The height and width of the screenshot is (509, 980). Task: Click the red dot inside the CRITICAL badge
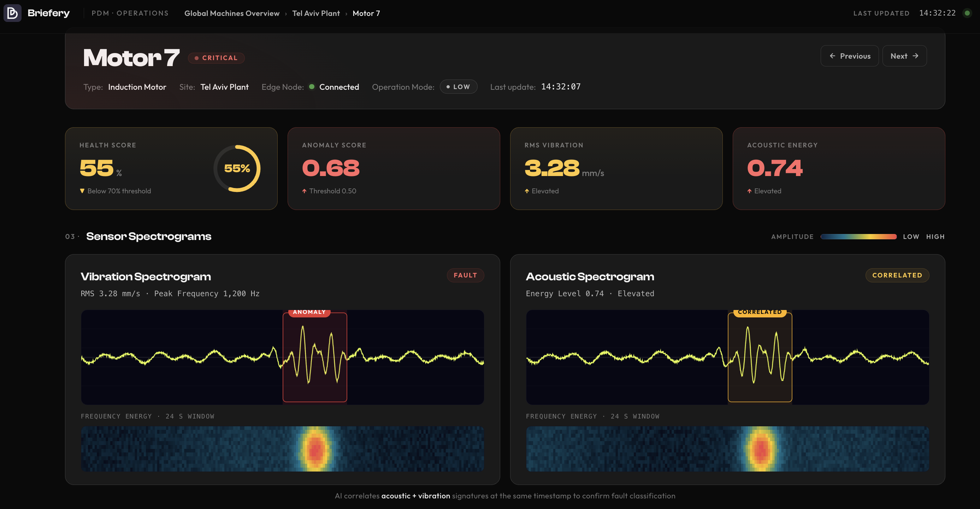pyautogui.click(x=196, y=58)
